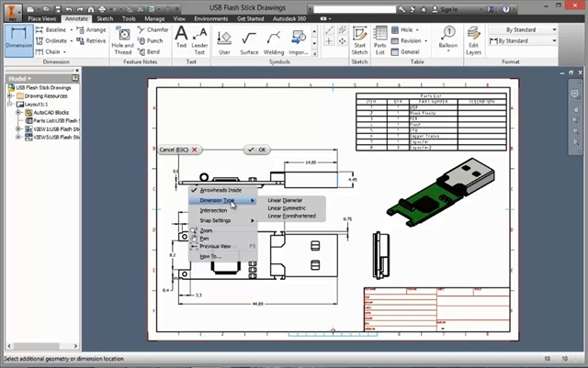
Task: Click the Retrieve dimensions tool
Action: point(91,40)
